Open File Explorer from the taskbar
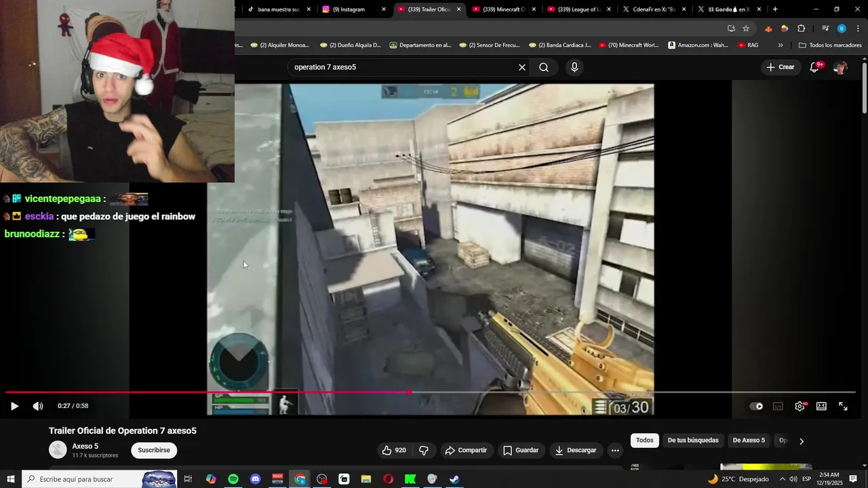 click(x=366, y=479)
